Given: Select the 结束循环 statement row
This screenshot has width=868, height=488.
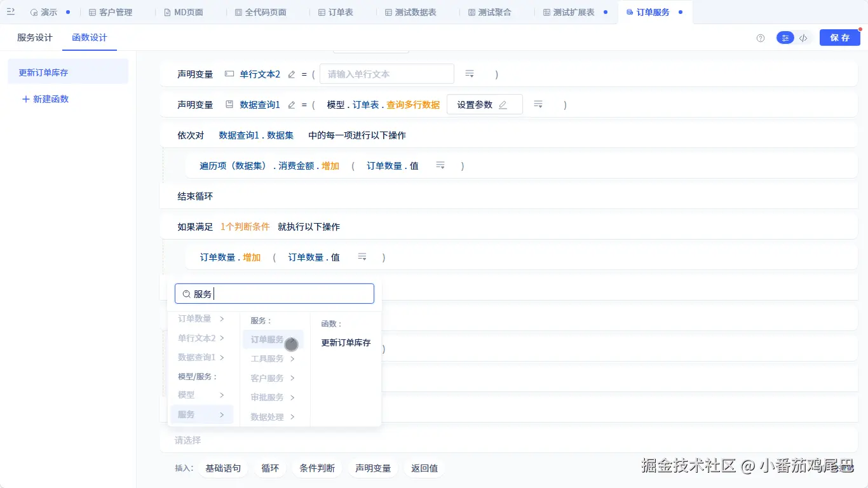Looking at the screenshot, I should (508, 196).
